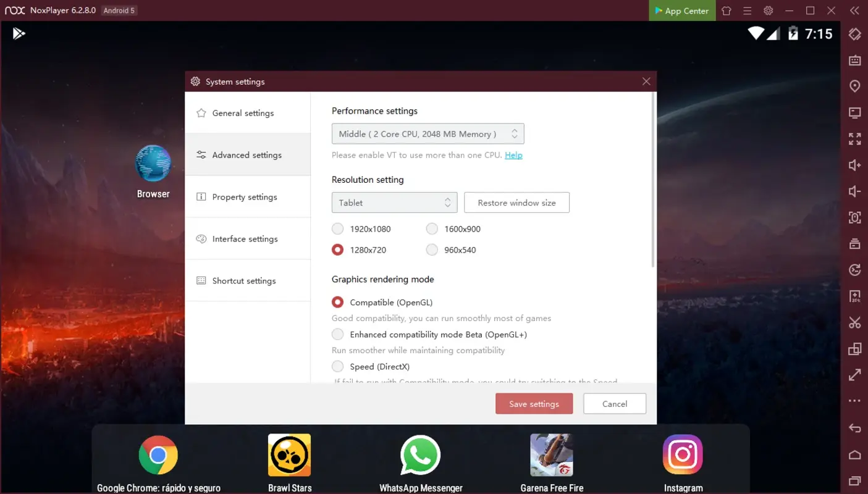Open the Performance settings dropdown
Viewport: 868px width, 494px height.
[x=428, y=133]
